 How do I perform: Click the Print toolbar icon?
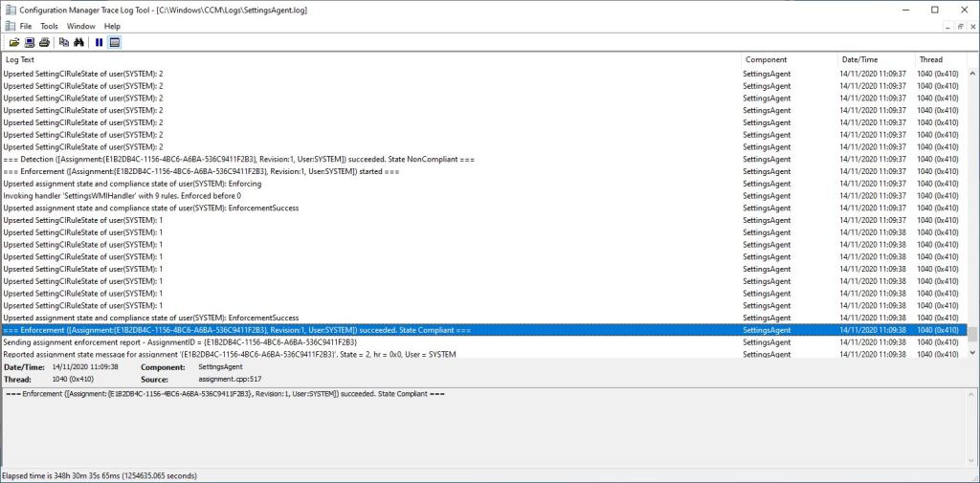pyautogui.click(x=44, y=42)
